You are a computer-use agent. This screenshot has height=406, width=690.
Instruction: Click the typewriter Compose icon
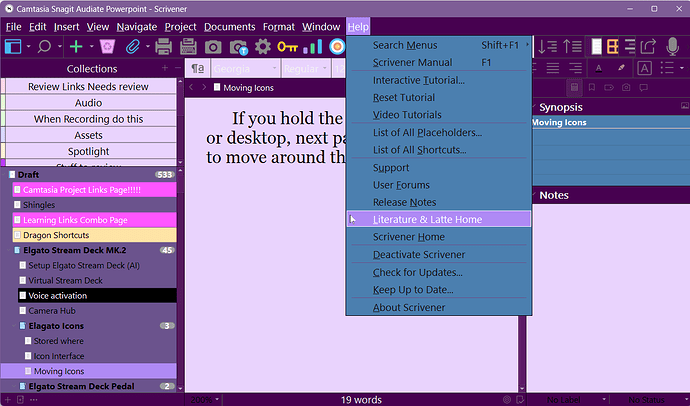tap(188, 46)
